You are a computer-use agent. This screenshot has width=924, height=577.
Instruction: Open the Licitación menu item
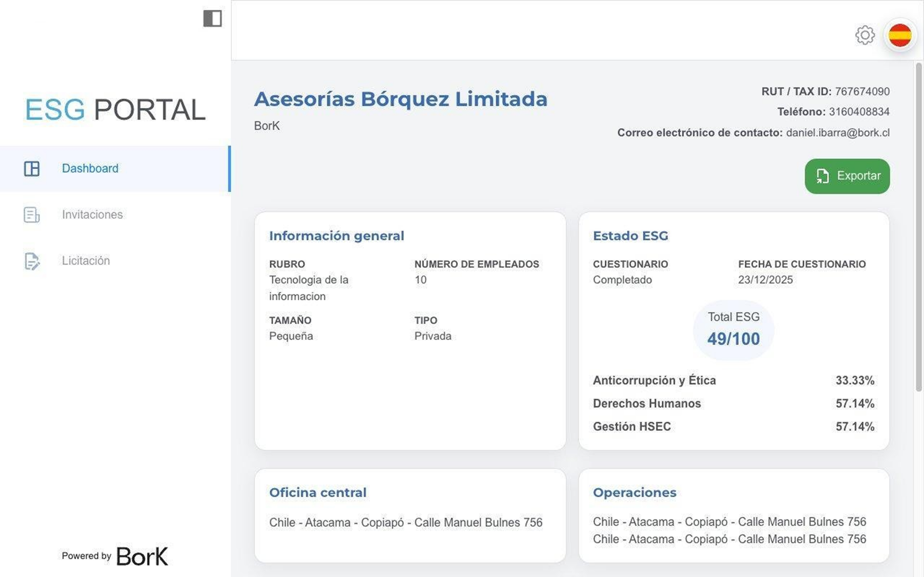click(86, 261)
